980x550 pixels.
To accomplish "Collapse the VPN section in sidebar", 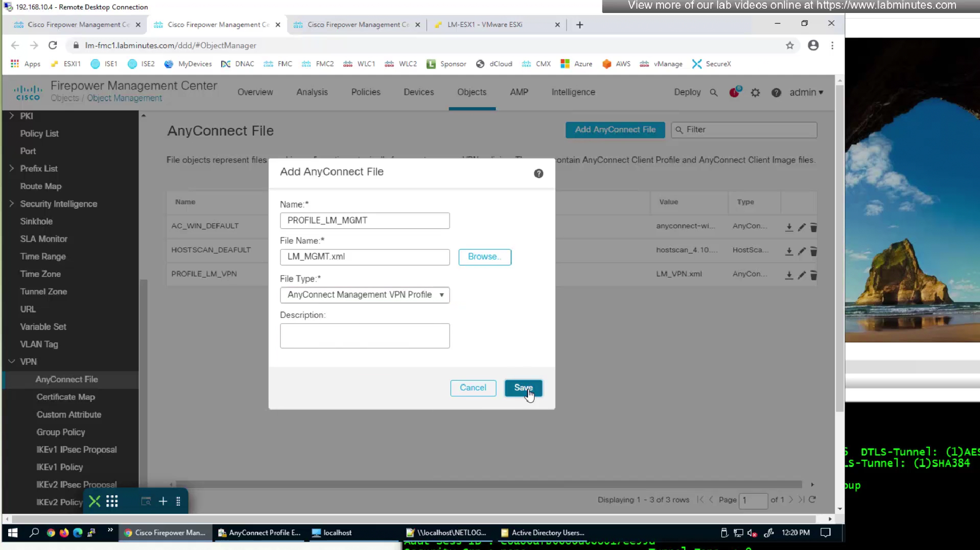I will [x=12, y=362].
